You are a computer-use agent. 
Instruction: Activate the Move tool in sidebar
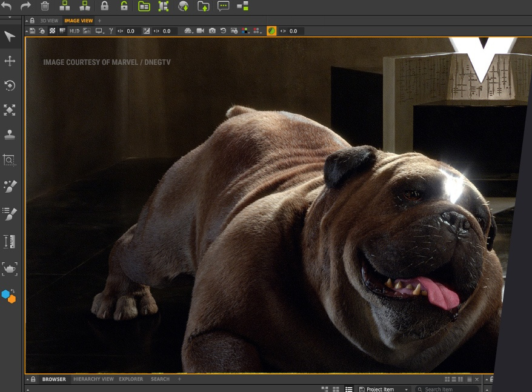pos(10,61)
